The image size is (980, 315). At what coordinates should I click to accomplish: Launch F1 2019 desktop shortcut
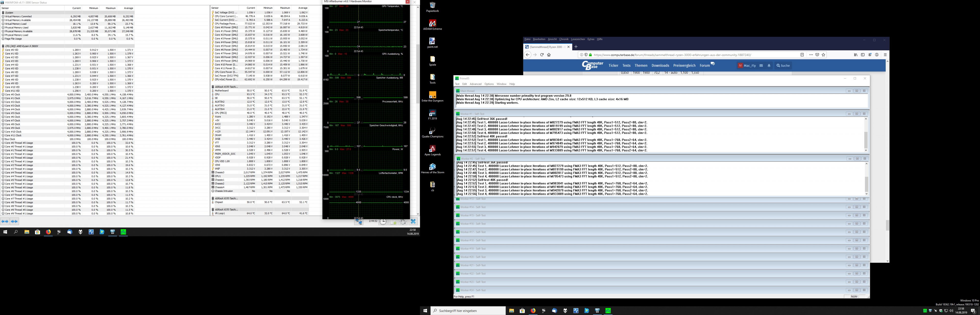[433, 115]
